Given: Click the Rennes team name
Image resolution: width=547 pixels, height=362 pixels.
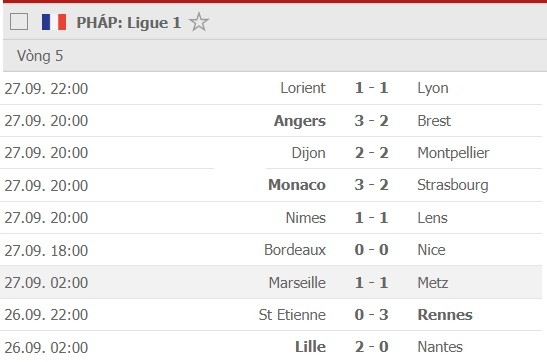Looking at the screenshot, I should (445, 315).
